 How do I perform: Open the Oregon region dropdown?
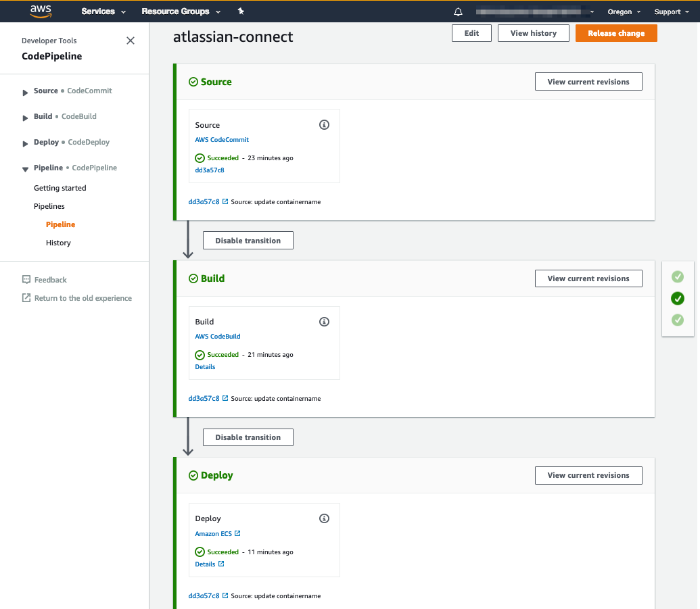(624, 11)
